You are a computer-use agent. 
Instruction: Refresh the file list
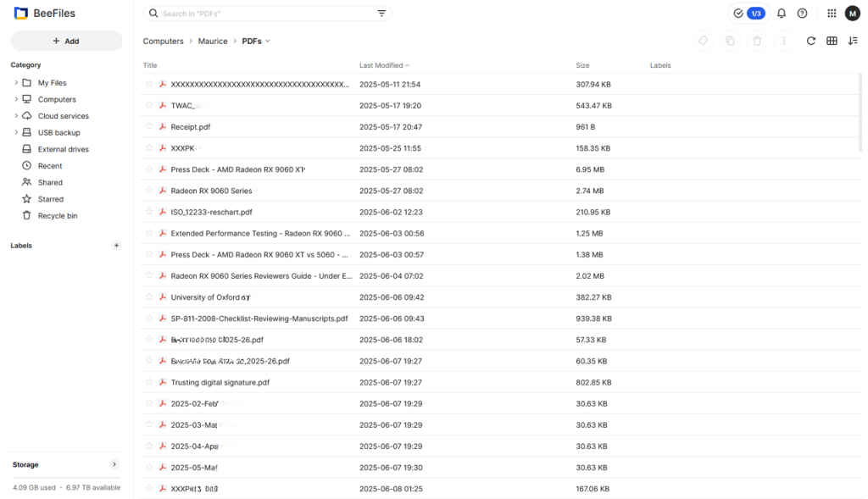(810, 40)
